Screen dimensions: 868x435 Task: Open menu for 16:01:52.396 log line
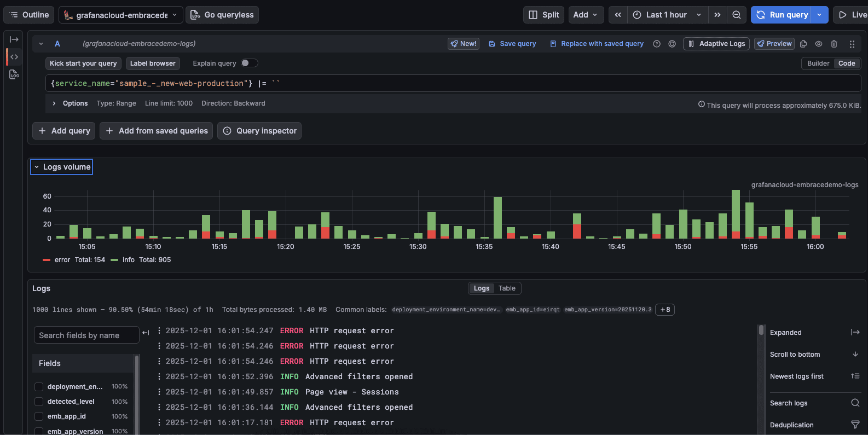point(159,376)
